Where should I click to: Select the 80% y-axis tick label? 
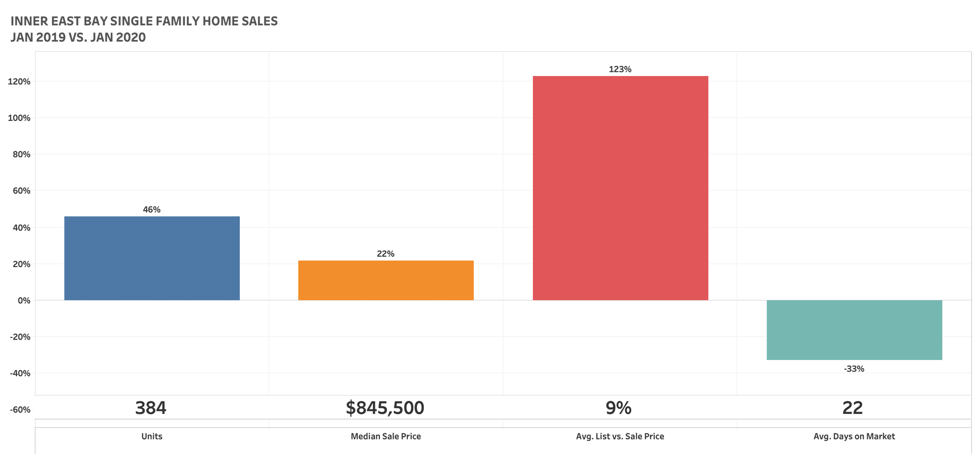pyautogui.click(x=21, y=155)
